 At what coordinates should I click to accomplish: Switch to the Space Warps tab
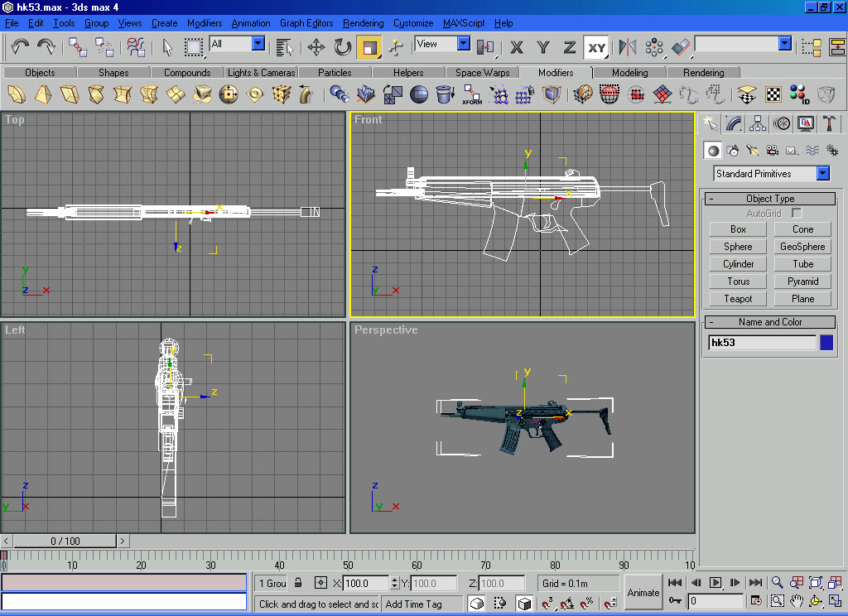point(482,73)
